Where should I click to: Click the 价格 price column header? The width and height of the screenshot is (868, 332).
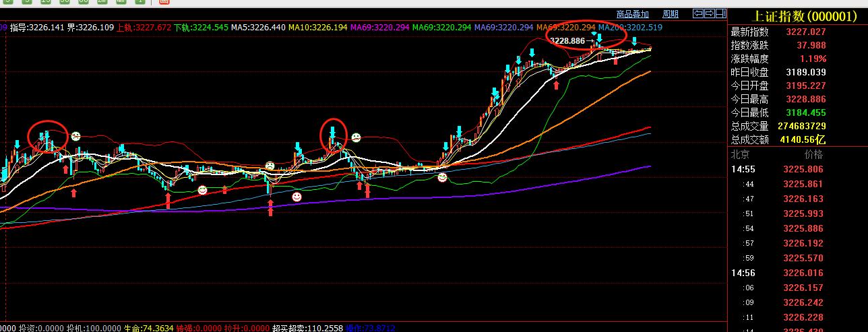click(x=813, y=154)
